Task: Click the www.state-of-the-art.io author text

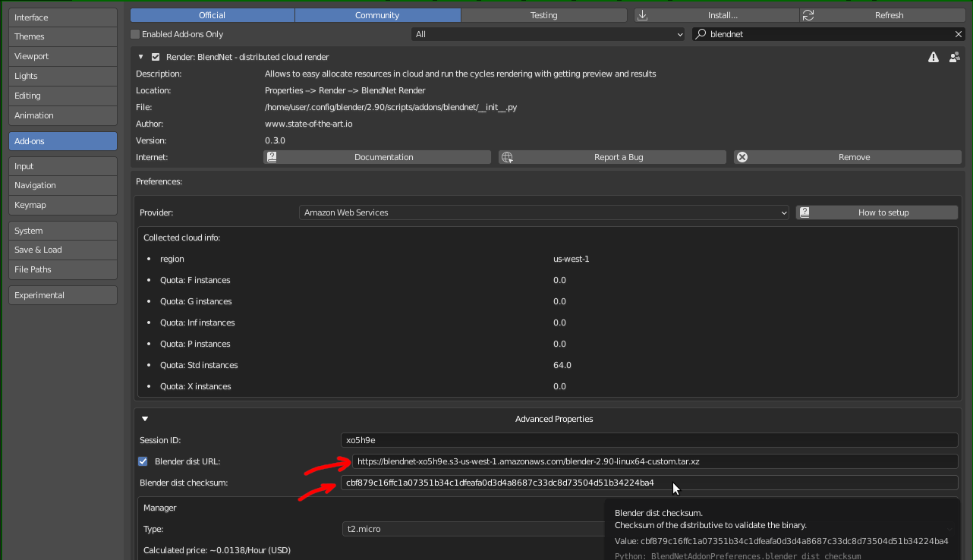Action: click(308, 124)
